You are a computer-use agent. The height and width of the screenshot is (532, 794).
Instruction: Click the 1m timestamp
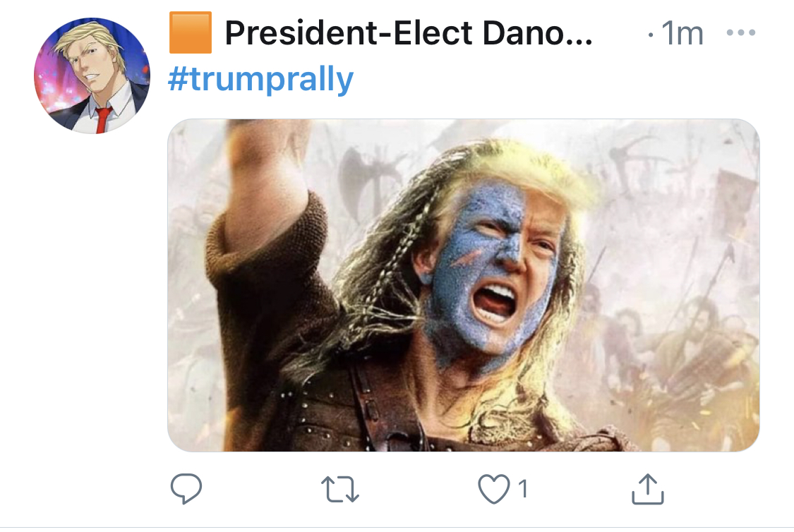[682, 33]
